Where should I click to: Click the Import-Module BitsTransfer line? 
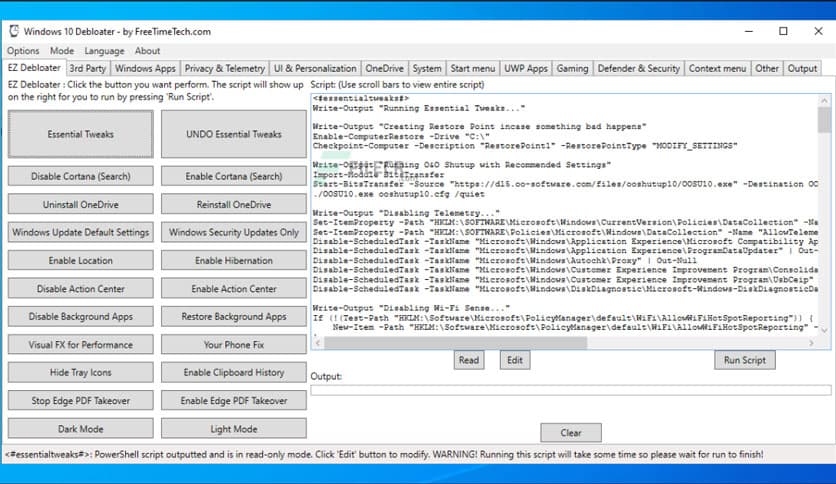click(x=378, y=174)
